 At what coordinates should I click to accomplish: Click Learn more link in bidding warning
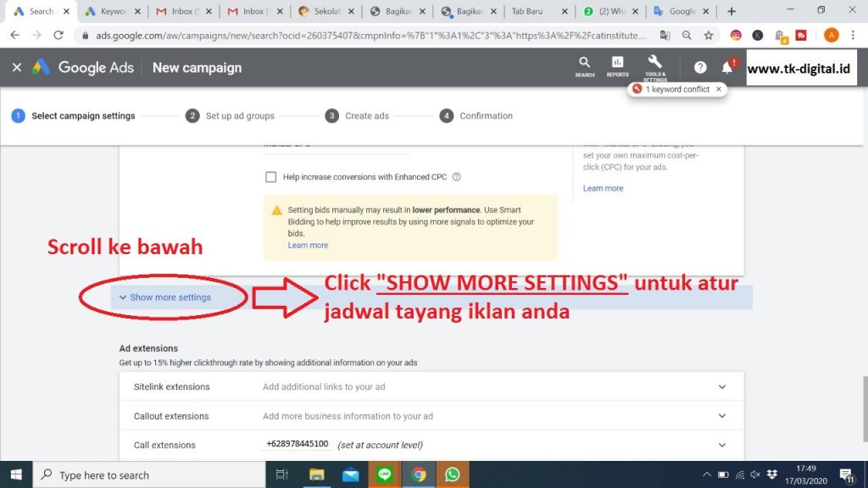pos(308,246)
